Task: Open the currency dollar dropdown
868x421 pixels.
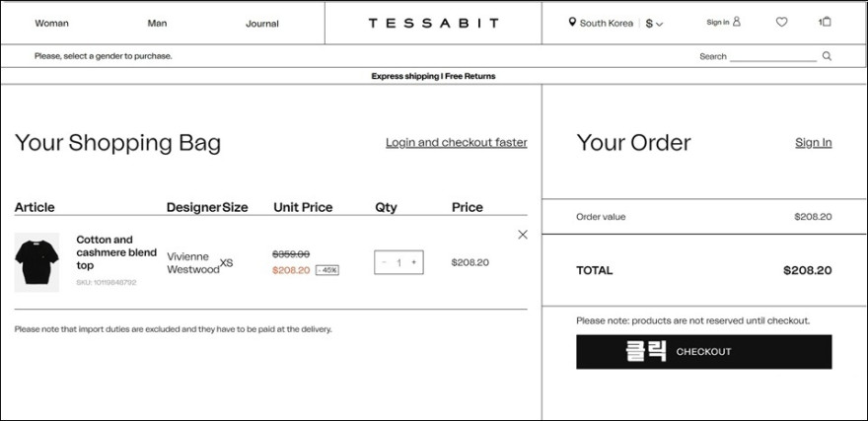Action: coord(654,23)
